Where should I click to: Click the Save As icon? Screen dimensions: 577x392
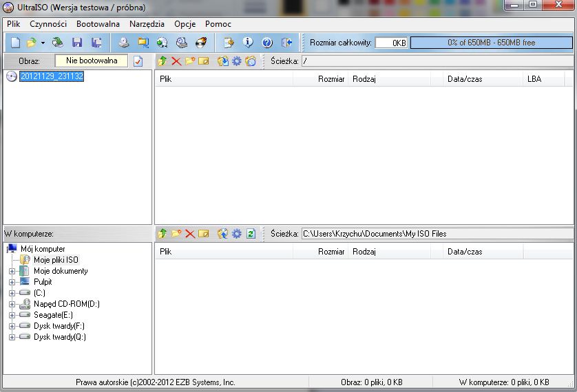[x=96, y=43]
